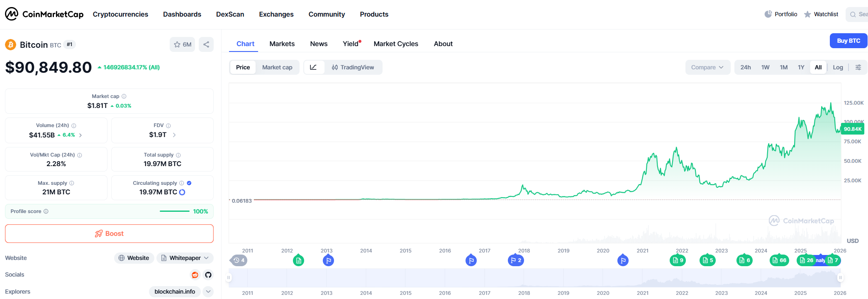Open the Website link
Image resolution: width=868 pixels, height=299 pixels.
[x=134, y=258]
